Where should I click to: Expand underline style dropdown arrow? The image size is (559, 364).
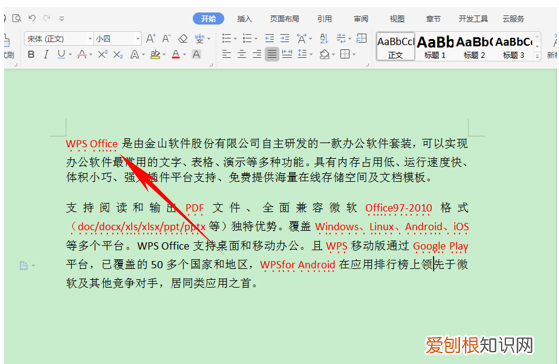point(70,55)
